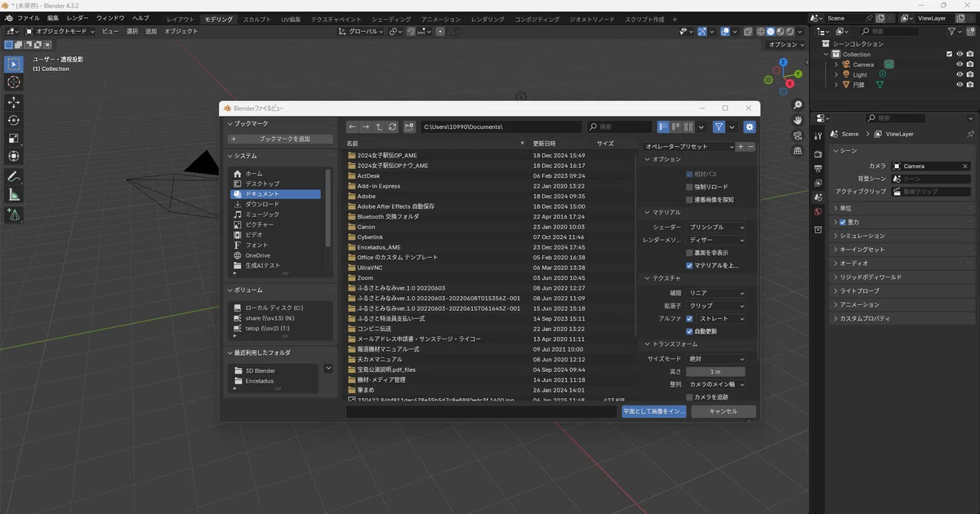Image resolution: width=980 pixels, height=514 pixels.
Task: Open サイズモード dropdown set to 絶対
Action: tap(716, 359)
